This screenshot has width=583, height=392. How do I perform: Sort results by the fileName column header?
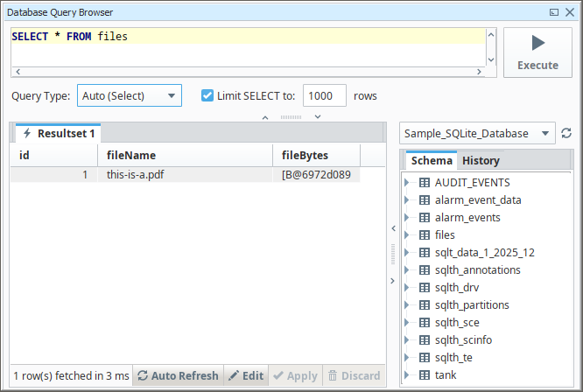(x=184, y=155)
